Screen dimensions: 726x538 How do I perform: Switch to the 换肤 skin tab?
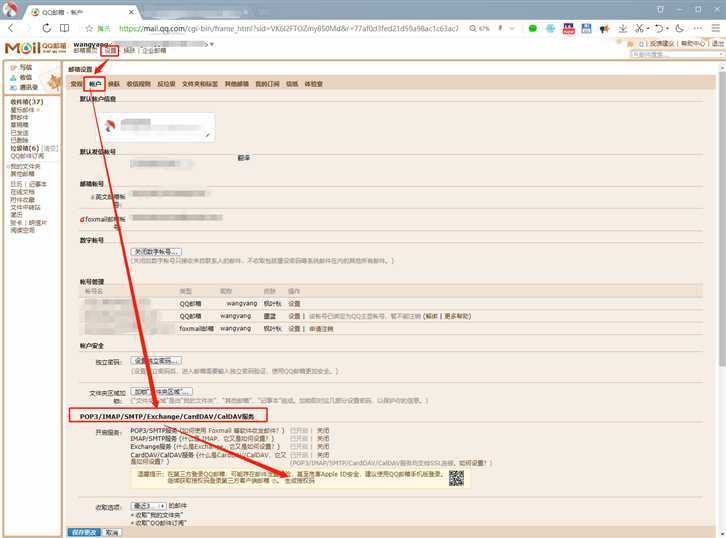tap(114, 84)
